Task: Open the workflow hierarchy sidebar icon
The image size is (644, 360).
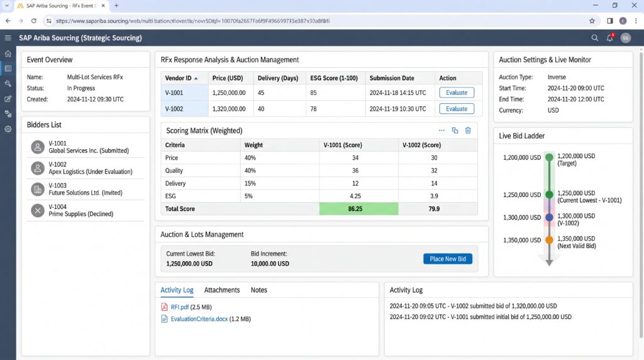Action: tap(8, 114)
